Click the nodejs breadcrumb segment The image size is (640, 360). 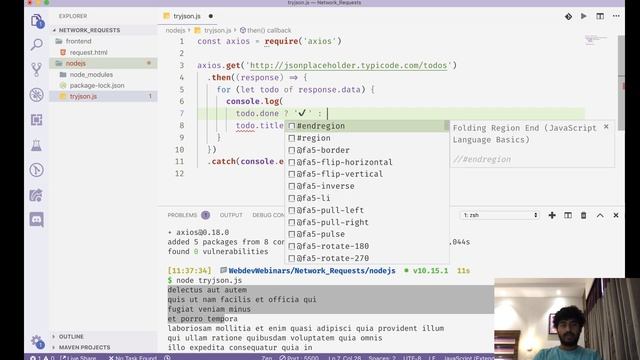coord(175,30)
